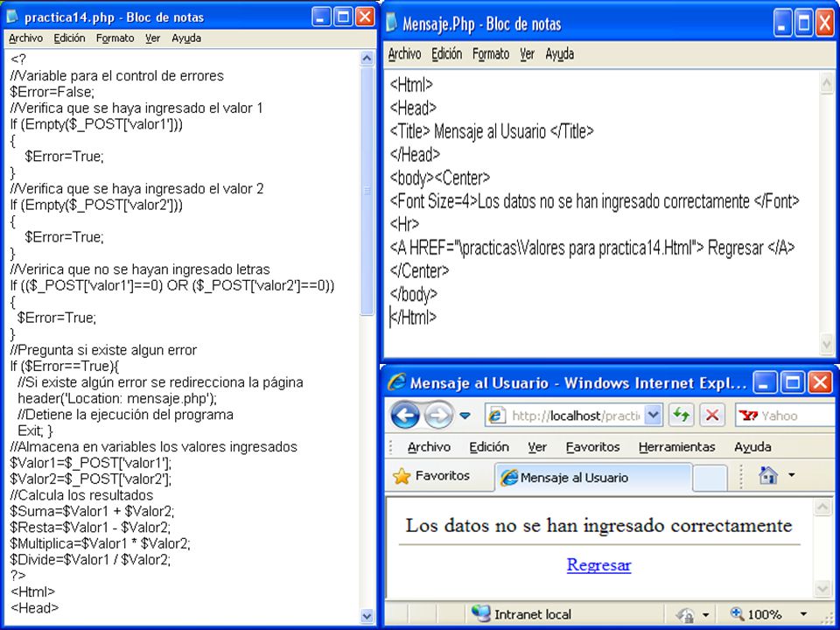Select the Mensaje al Usuario tab

pyautogui.click(x=592, y=478)
